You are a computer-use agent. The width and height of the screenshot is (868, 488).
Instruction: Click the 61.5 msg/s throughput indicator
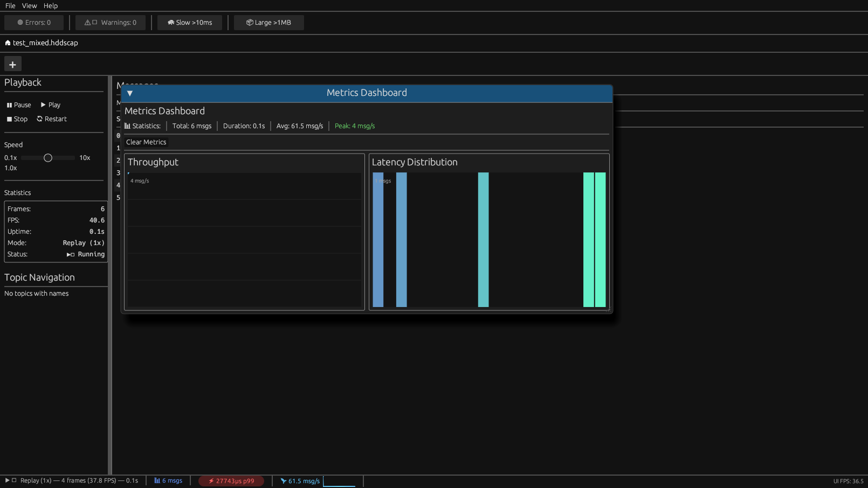click(300, 480)
